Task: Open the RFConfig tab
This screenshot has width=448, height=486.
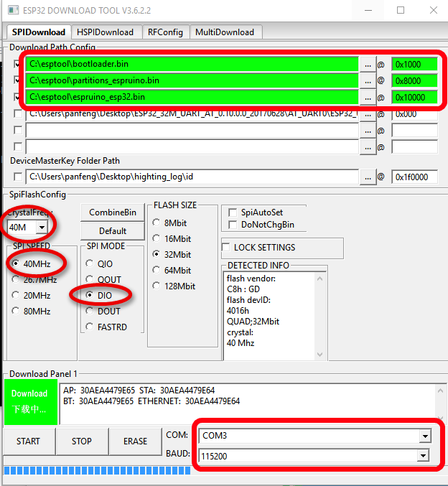Action: coord(165,32)
